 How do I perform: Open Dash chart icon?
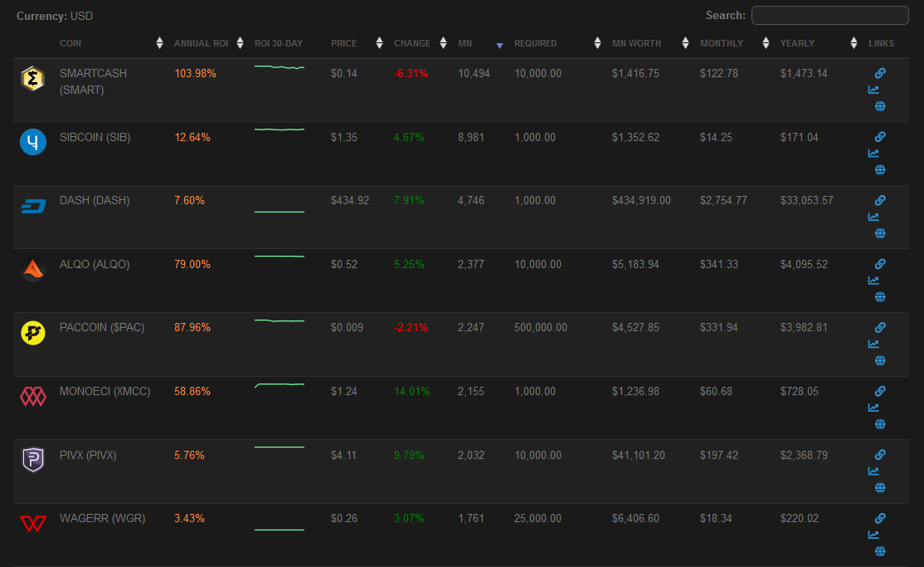[873, 218]
